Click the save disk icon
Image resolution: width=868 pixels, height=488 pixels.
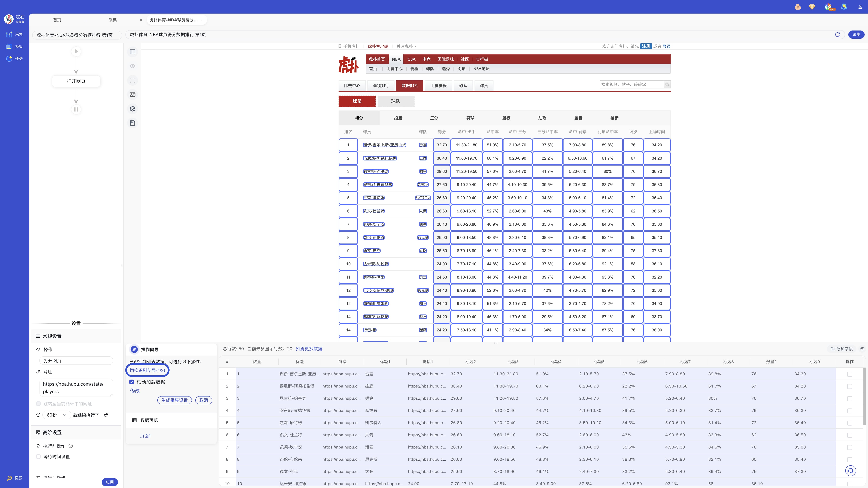(x=132, y=123)
